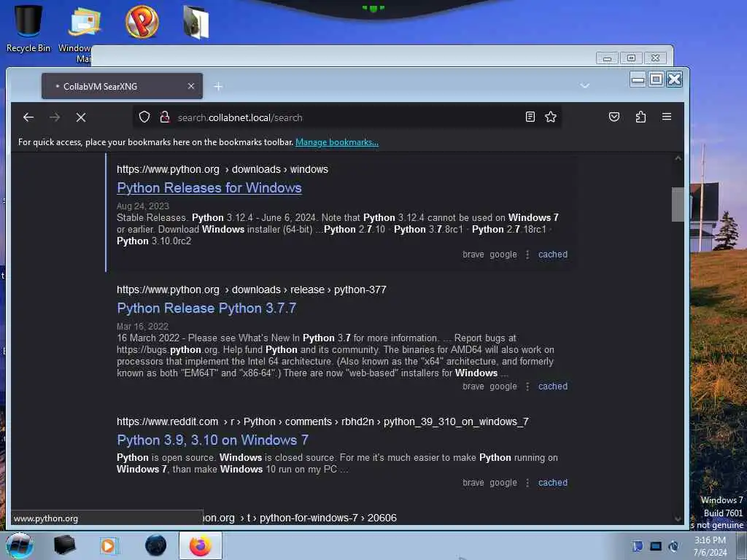Open a new tab with plus button
This screenshot has width=747, height=560.
pos(218,86)
